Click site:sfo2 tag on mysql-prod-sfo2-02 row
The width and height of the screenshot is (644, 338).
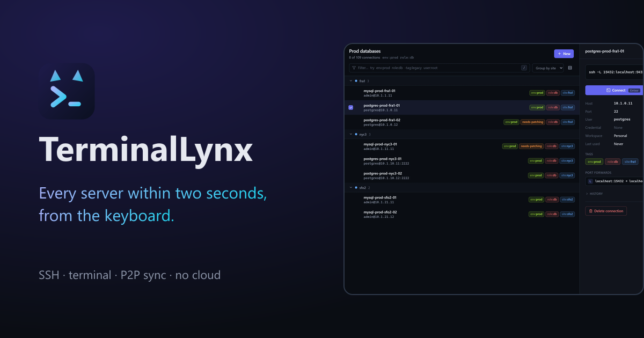[x=568, y=214]
